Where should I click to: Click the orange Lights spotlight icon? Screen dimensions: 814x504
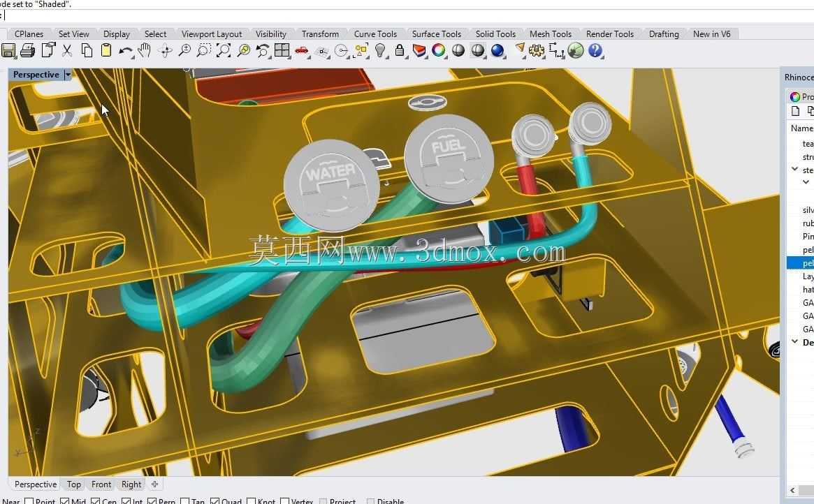(519, 50)
